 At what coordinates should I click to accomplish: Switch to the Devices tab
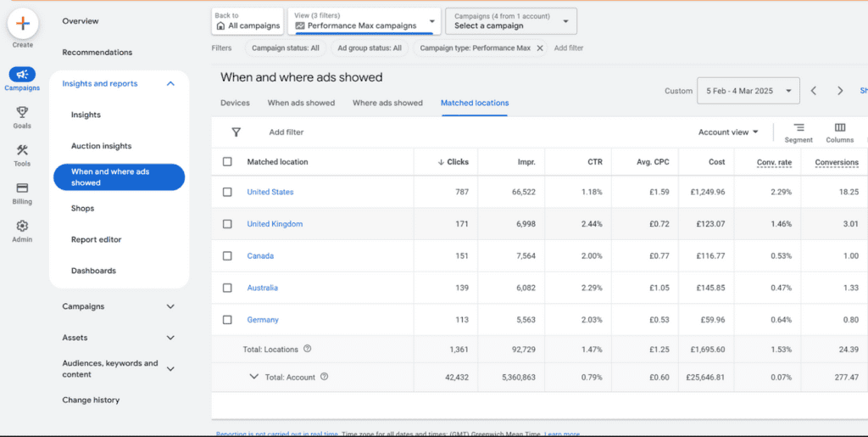click(x=235, y=103)
